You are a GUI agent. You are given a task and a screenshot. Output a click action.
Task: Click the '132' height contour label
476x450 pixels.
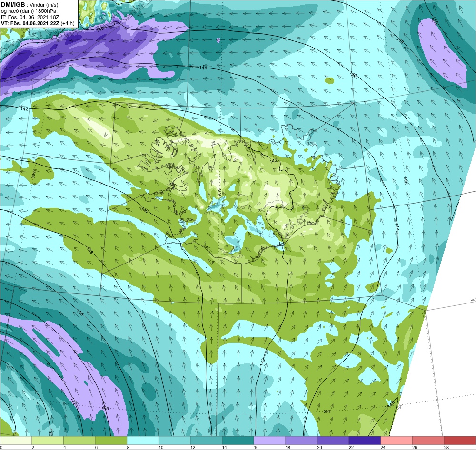(73, 400)
